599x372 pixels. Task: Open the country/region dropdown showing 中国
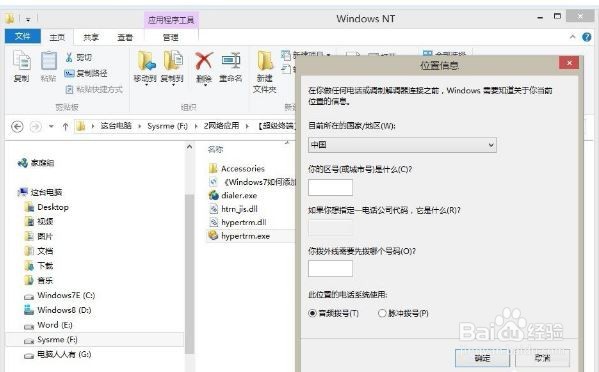click(402, 145)
